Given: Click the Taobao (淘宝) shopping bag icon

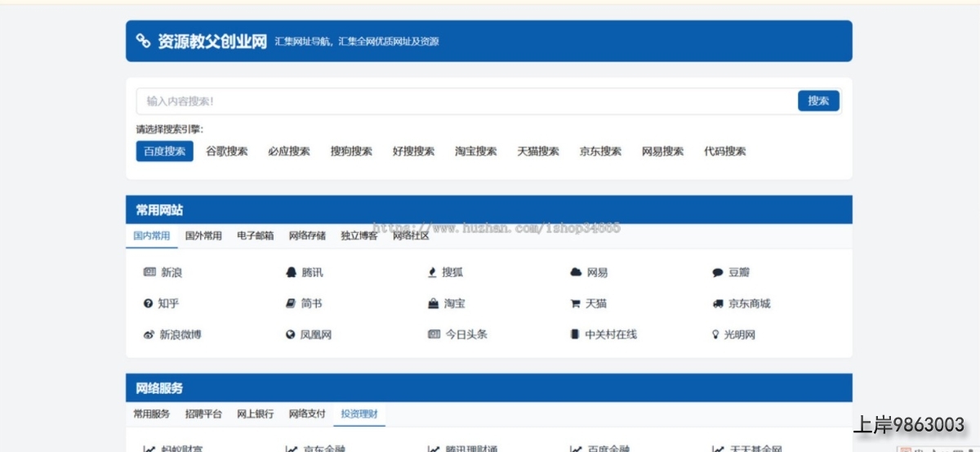Looking at the screenshot, I should pyautogui.click(x=433, y=303).
